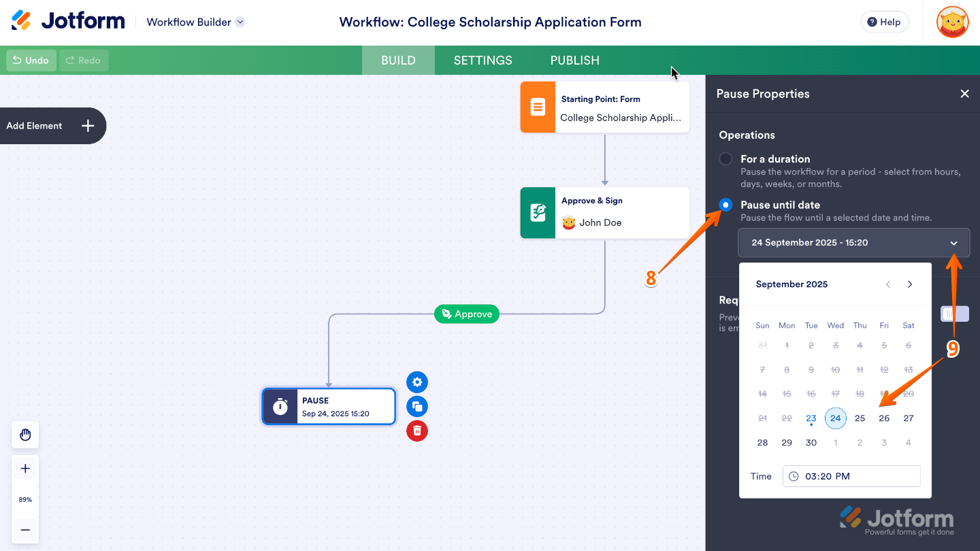The width and height of the screenshot is (980, 551).
Task: Switch to the PUBLISH tab
Action: 574,61
